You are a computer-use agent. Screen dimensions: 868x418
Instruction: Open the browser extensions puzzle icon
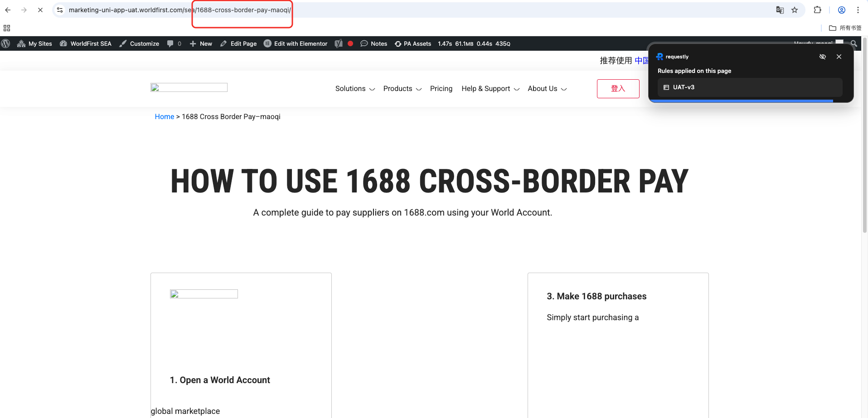tap(818, 10)
